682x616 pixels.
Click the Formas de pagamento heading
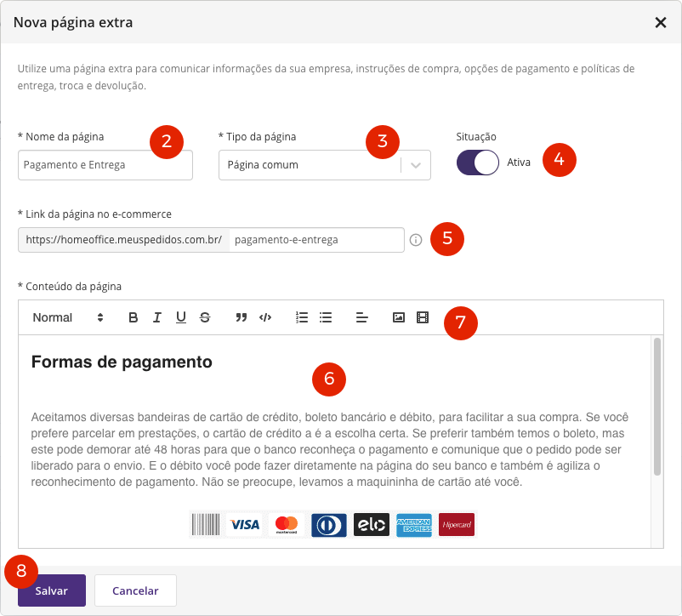(122, 362)
